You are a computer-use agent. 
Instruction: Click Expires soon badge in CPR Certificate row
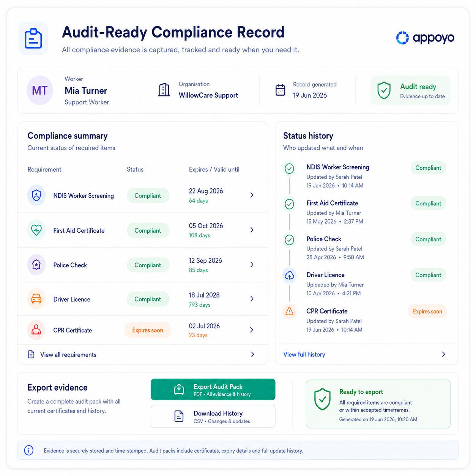click(148, 330)
